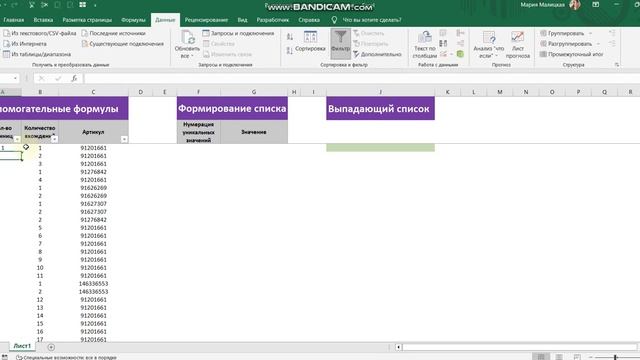
Task: Open the Name Box dropdown
Action: pos(15,78)
